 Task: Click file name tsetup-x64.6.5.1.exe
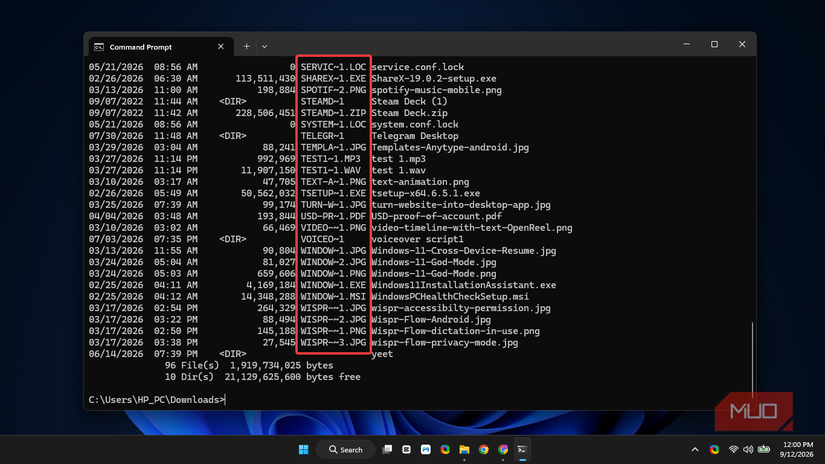426,194
